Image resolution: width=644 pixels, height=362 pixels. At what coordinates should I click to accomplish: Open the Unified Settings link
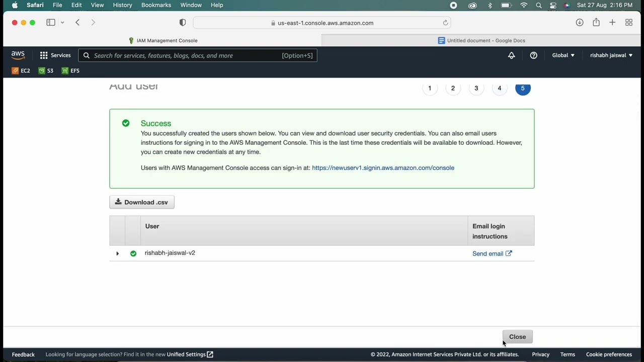(x=190, y=354)
